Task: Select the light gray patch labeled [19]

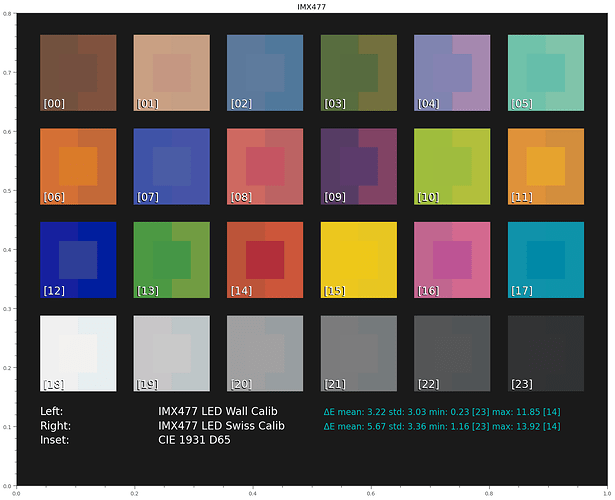Action: click(x=172, y=353)
